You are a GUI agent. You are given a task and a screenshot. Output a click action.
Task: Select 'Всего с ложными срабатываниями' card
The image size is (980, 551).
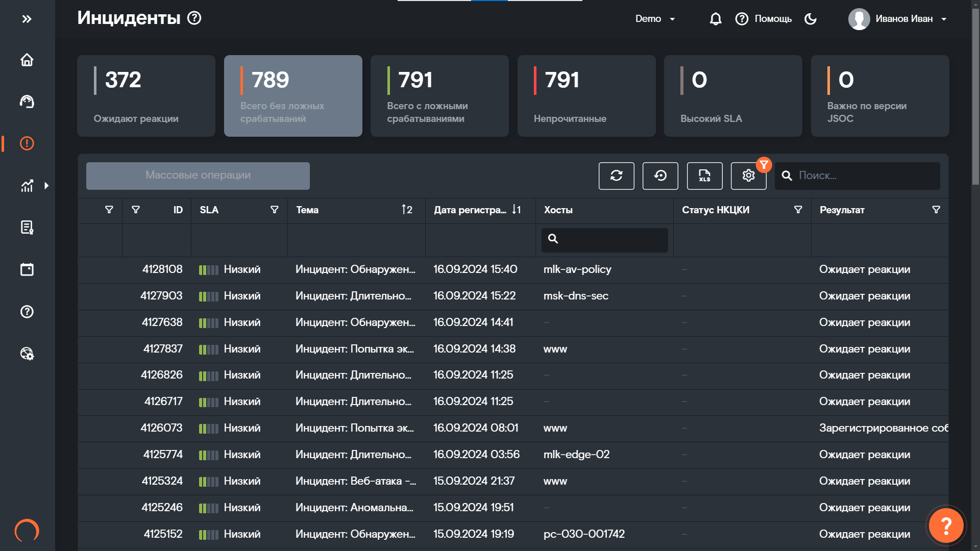click(x=439, y=96)
